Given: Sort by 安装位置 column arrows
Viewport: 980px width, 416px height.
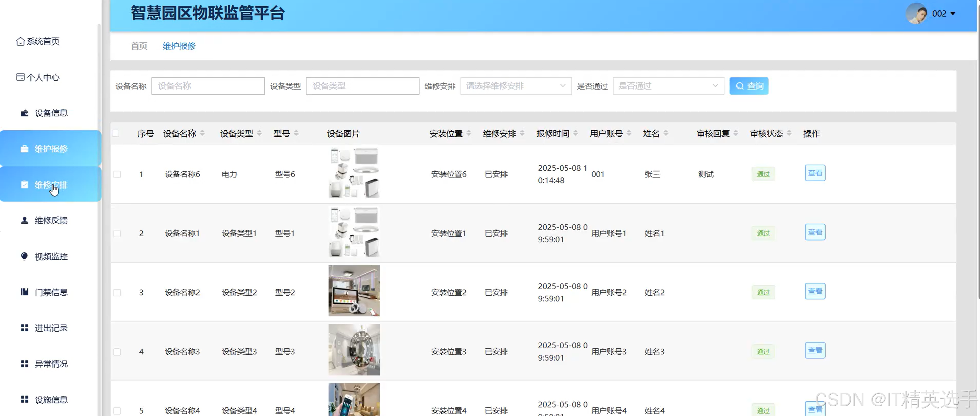Looking at the screenshot, I should 469,133.
